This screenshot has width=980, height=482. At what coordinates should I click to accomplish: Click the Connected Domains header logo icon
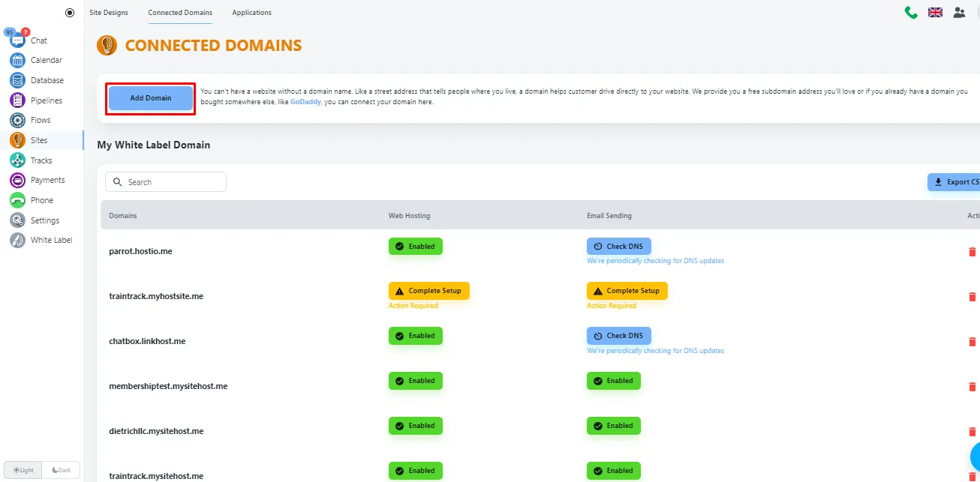click(107, 45)
